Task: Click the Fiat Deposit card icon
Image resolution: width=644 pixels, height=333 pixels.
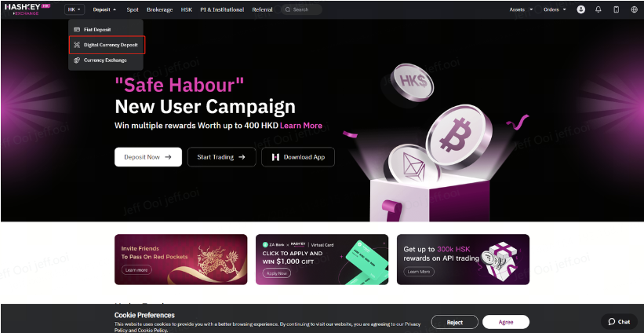Action: pos(76,30)
